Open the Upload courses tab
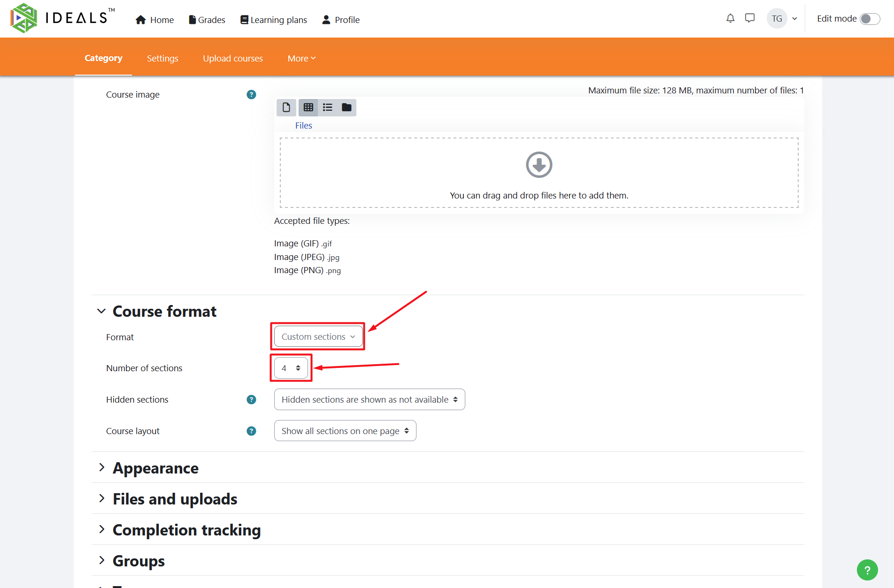 click(233, 59)
